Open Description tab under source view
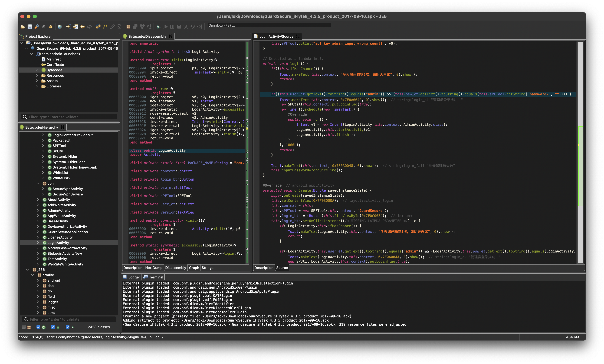Image resolution: width=604 pixels, height=364 pixels. (264, 268)
